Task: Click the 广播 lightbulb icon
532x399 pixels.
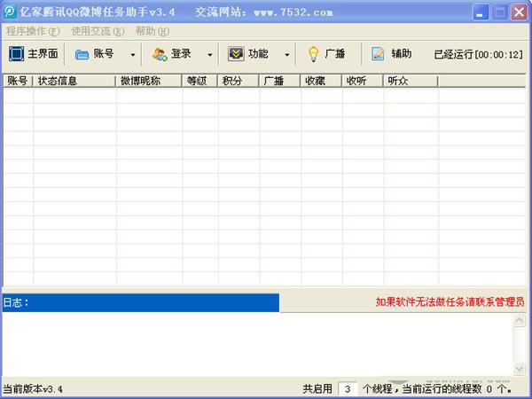Action: click(313, 54)
